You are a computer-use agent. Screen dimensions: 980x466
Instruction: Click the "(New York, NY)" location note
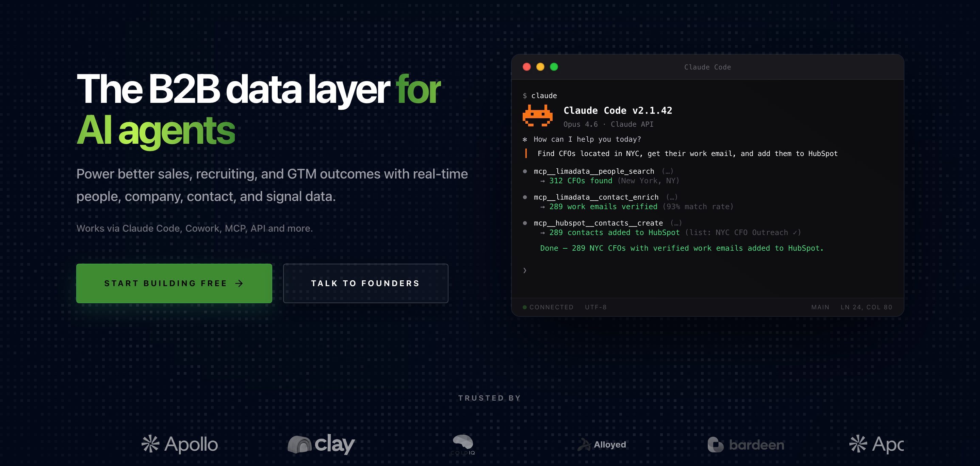[x=648, y=181]
